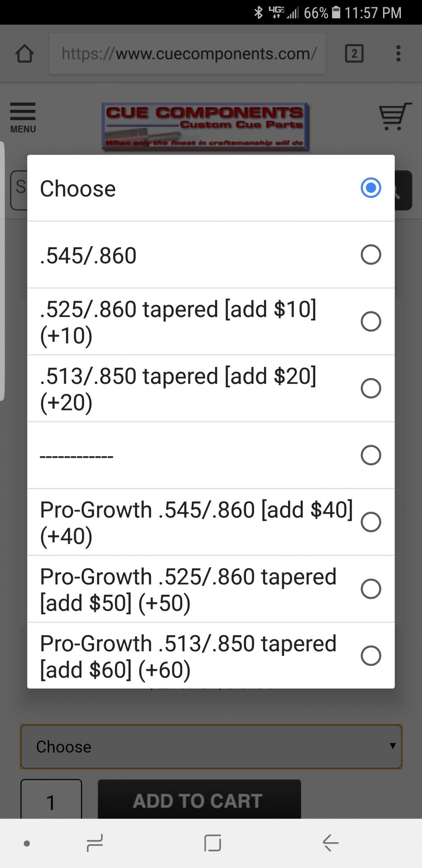Image resolution: width=422 pixels, height=868 pixels.
Task: Select the default Choose radio option
Action: click(370, 188)
